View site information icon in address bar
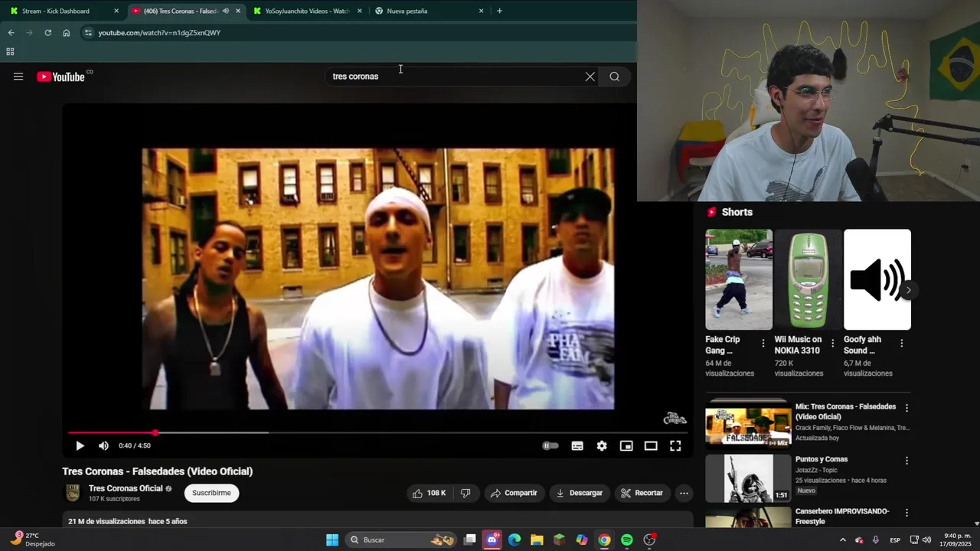 pyautogui.click(x=88, y=33)
